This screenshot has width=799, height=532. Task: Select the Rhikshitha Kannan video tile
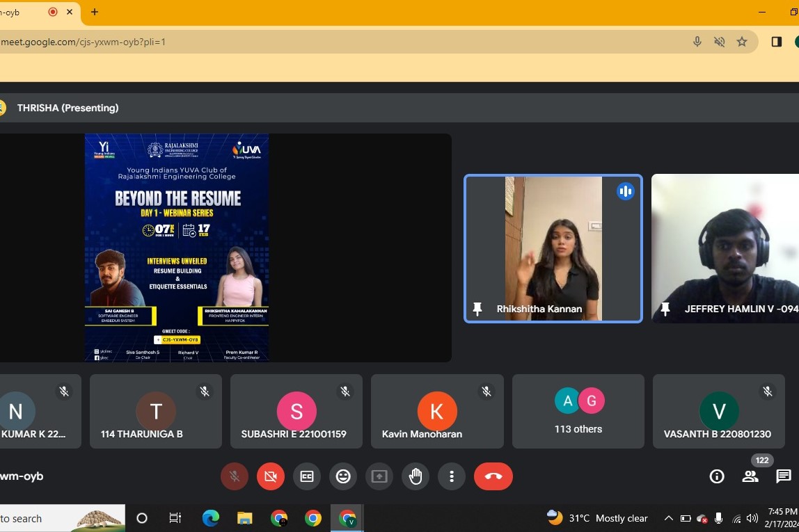coord(553,248)
